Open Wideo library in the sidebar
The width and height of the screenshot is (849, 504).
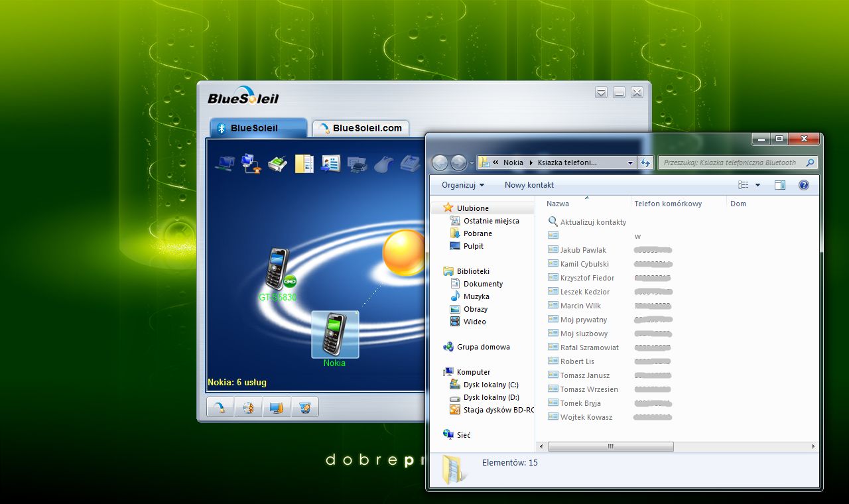click(474, 322)
